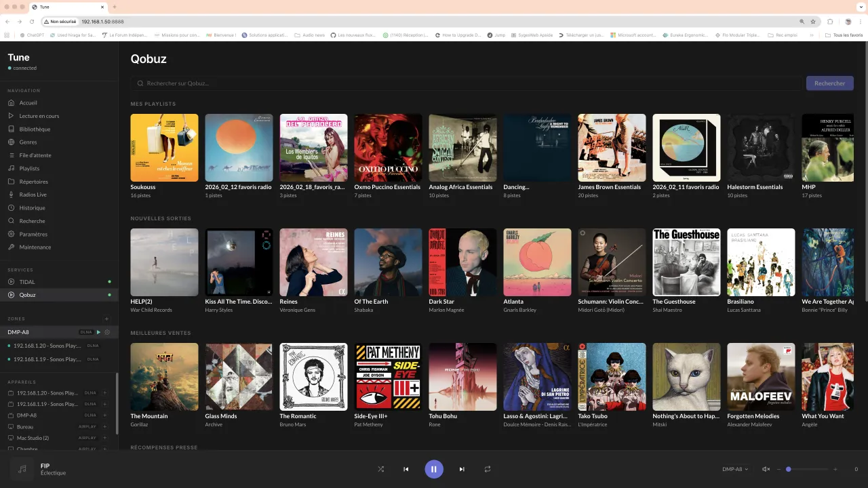Pause the current playback
Viewport: 868px width, 488px height.
click(434, 469)
